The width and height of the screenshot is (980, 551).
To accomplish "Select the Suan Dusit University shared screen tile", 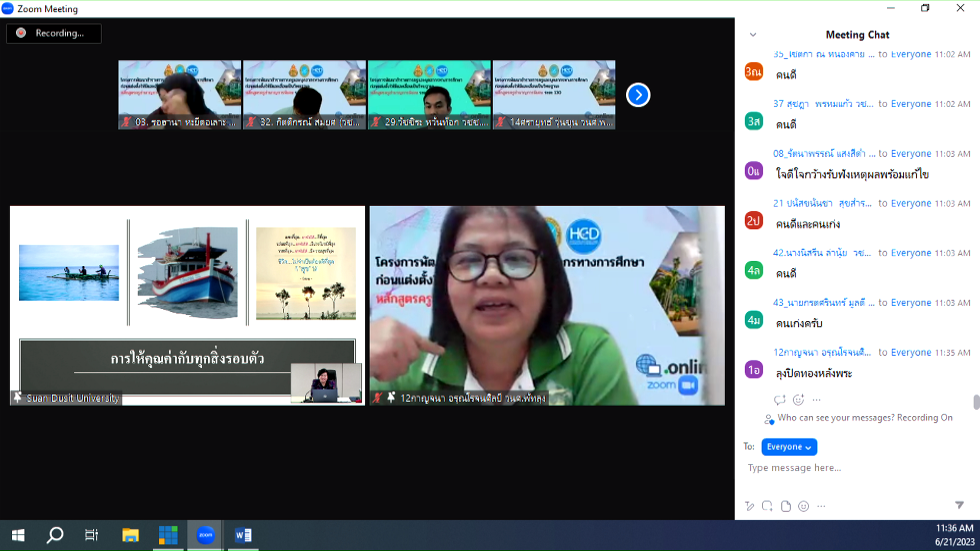I will click(187, 305).
